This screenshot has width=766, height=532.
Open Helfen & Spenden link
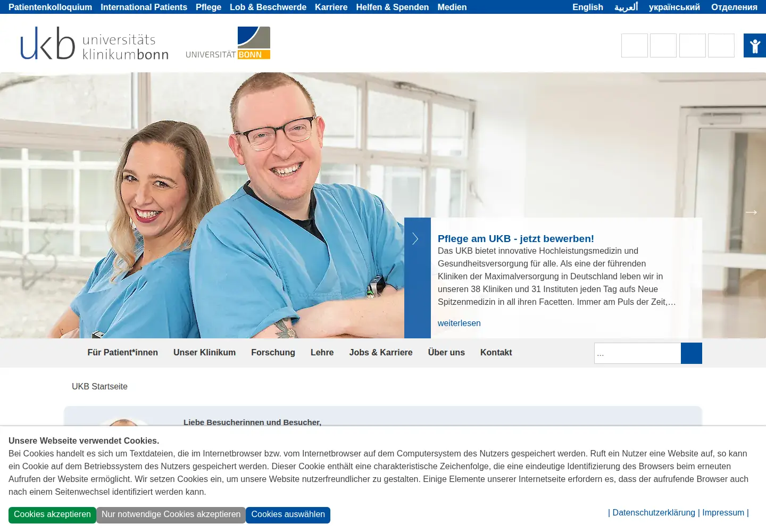coord(393,7)
